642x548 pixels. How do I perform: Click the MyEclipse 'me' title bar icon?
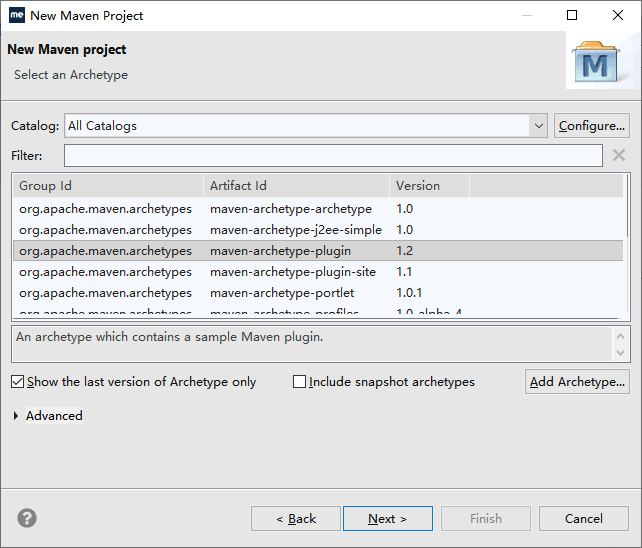pos(17,15)
